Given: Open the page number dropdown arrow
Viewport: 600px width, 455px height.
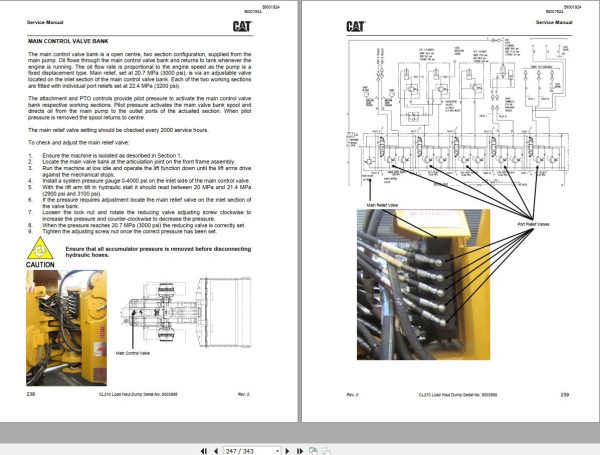Looking at the screenshot, I should pos(277,452).
